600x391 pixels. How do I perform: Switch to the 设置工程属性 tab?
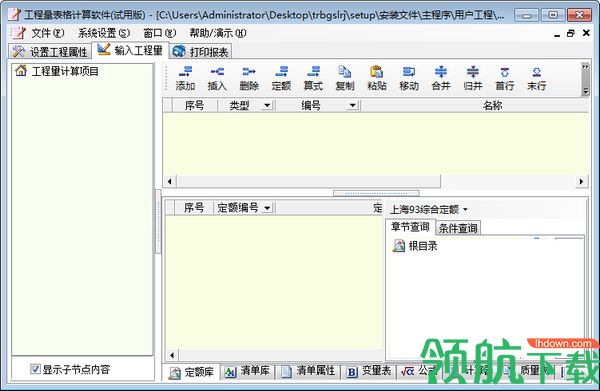coord(50,52)
